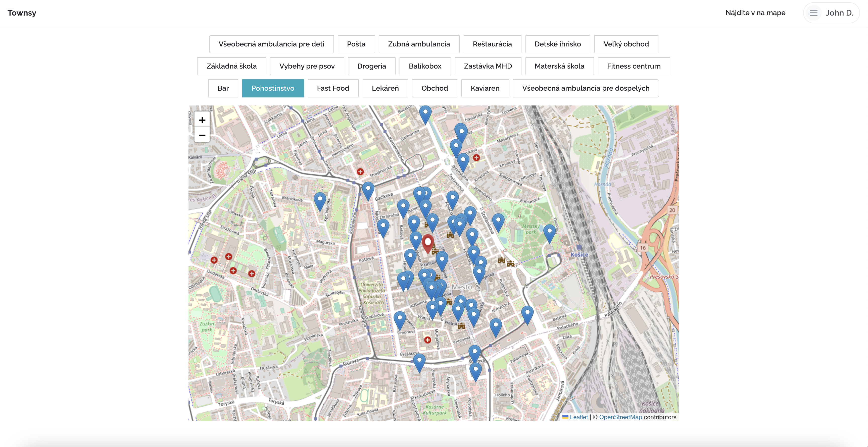868x447 pixels.
Task: Expand the John D. user menu
Action: click(x=839, y=13)
